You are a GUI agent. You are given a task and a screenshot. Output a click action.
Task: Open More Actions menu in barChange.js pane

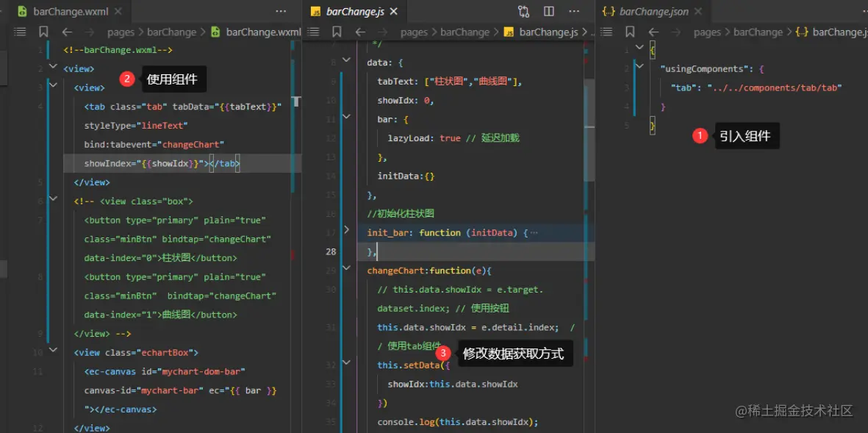[575, 11]
